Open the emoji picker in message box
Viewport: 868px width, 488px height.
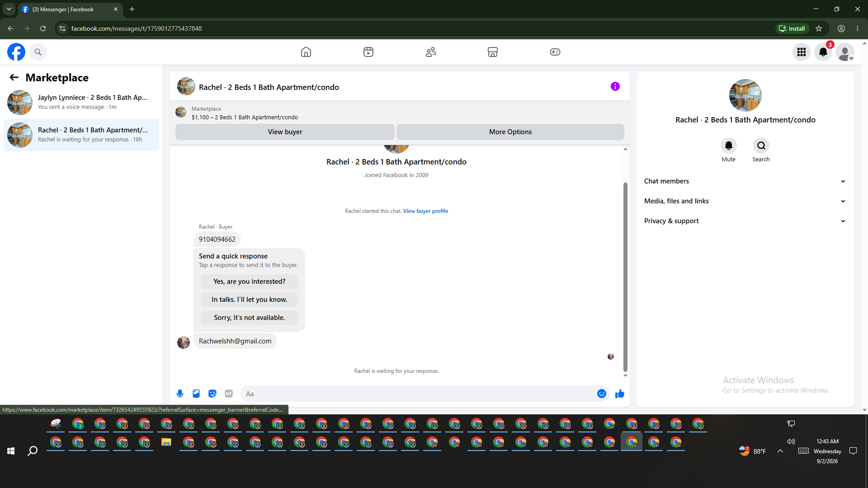tap(602, 394)
